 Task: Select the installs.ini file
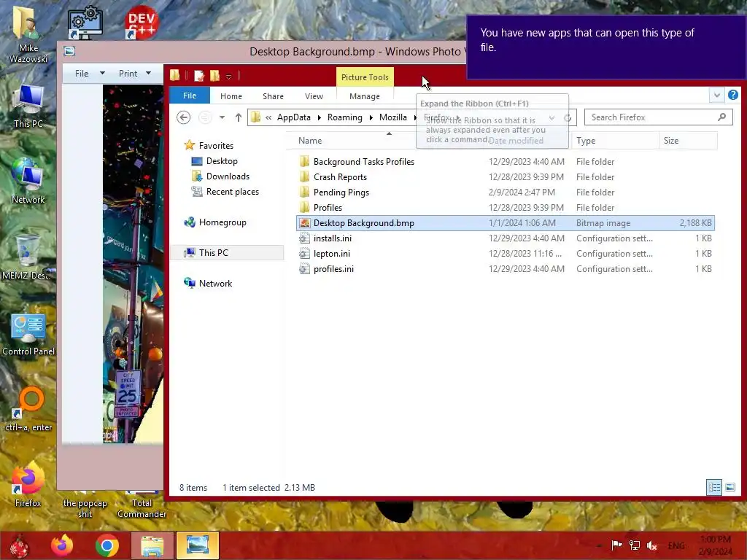[506, 238]
